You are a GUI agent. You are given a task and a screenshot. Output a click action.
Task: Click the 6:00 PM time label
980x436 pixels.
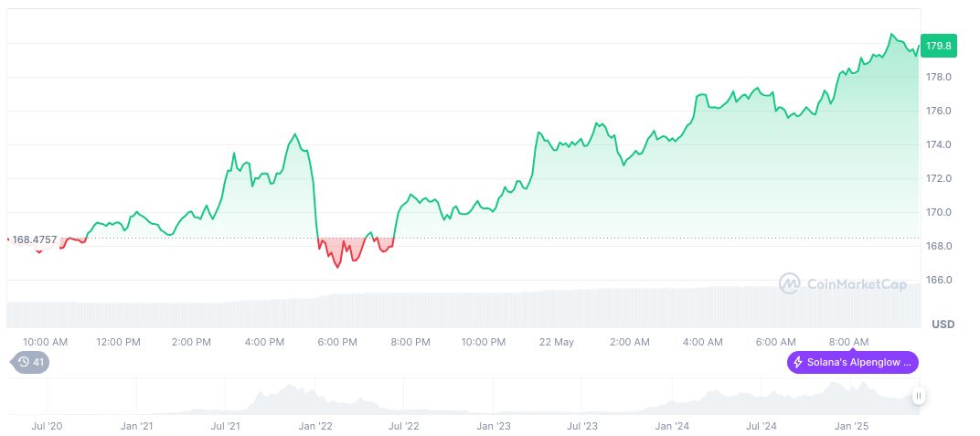[337, 342]
